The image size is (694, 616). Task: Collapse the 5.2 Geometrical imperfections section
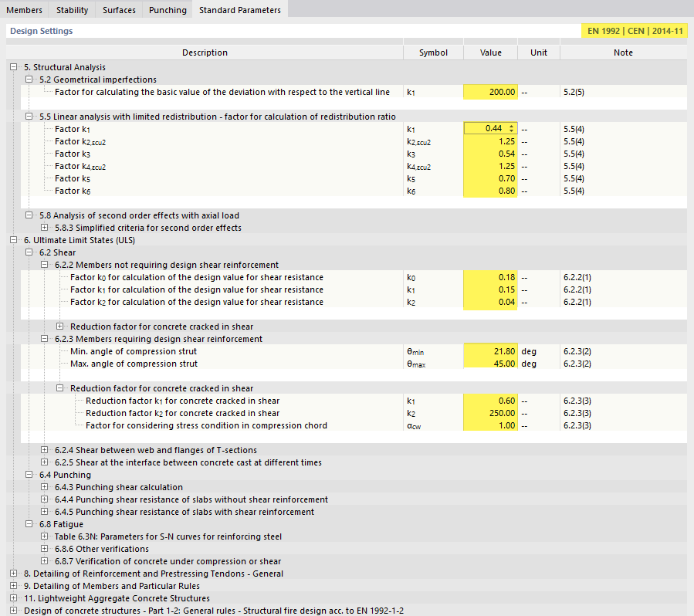coord(29,80)
